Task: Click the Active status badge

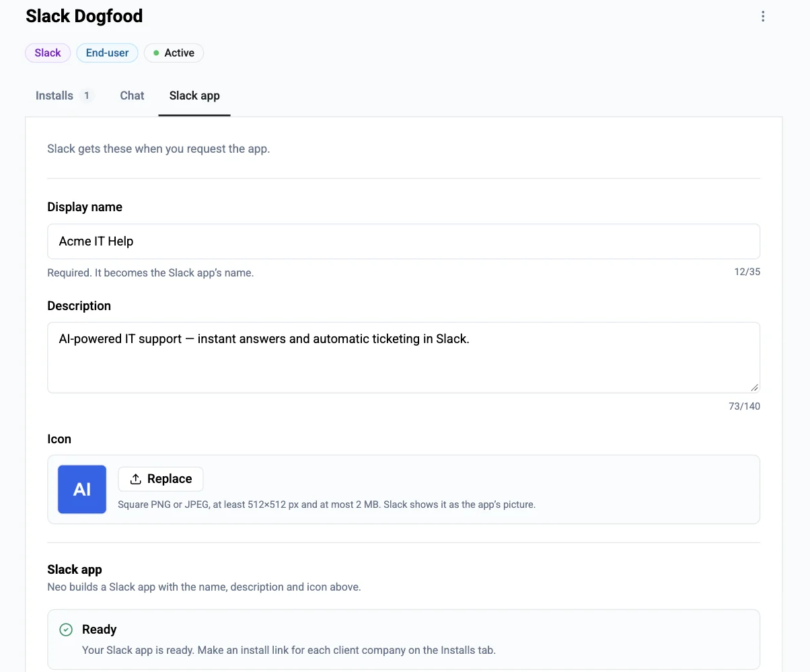Action: 174,53
